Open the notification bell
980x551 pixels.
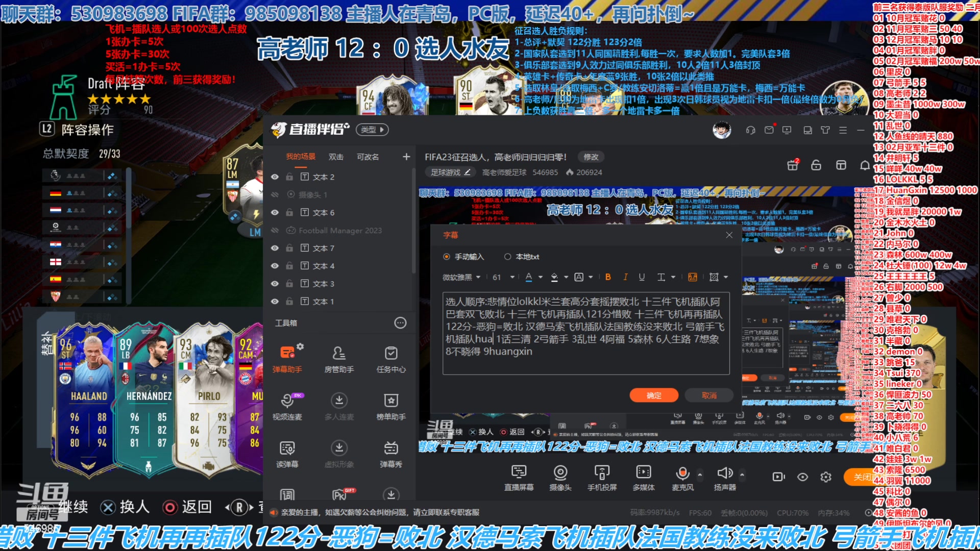tap(865, 165)
